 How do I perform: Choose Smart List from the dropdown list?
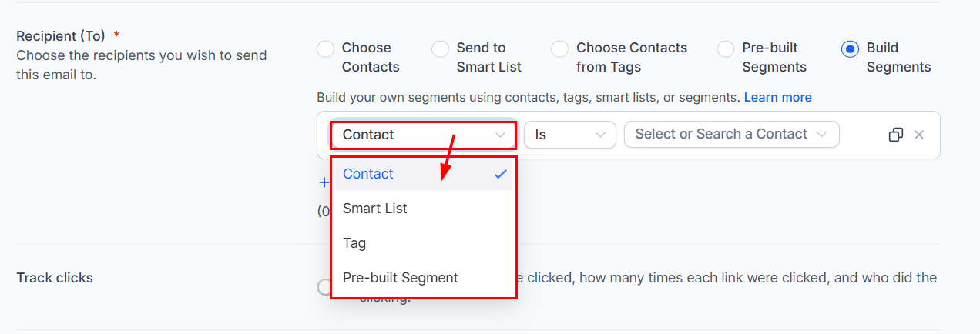423,209
